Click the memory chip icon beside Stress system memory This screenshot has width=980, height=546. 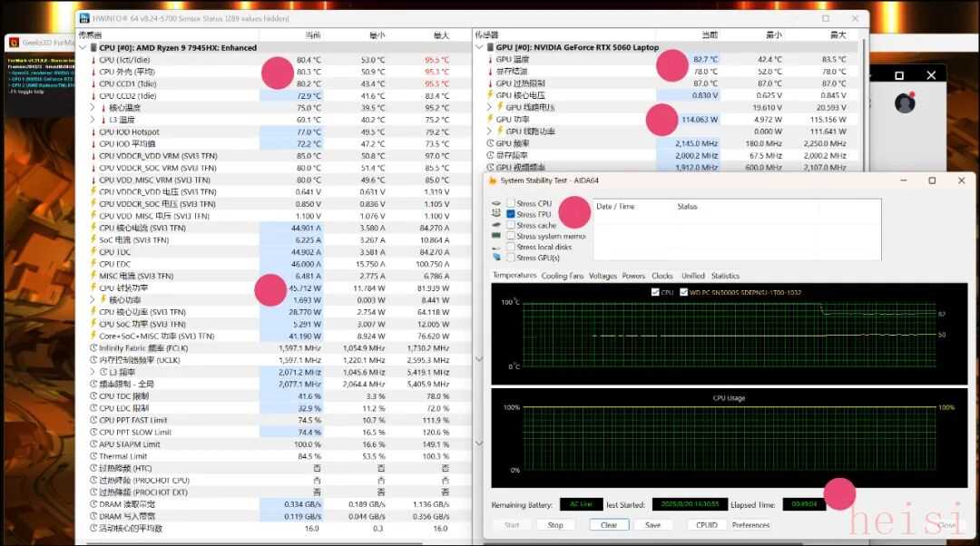pyautogui.click(x=497, y=236)
